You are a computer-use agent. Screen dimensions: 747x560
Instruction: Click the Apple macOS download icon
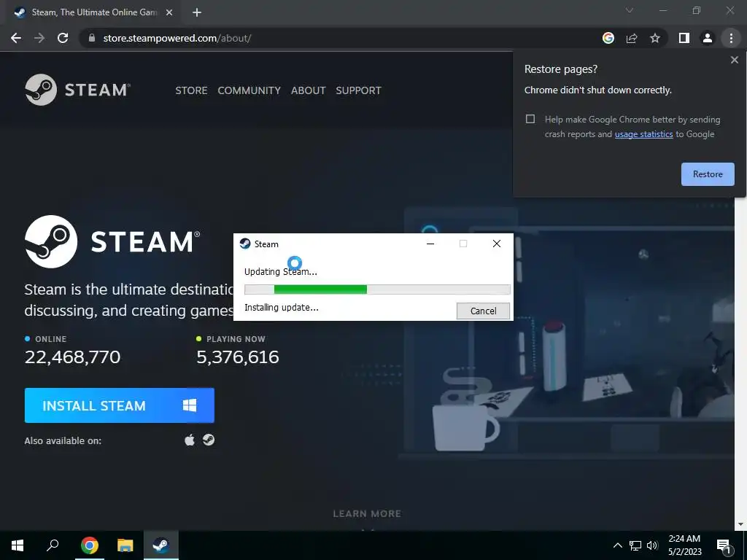pos(190,440)
